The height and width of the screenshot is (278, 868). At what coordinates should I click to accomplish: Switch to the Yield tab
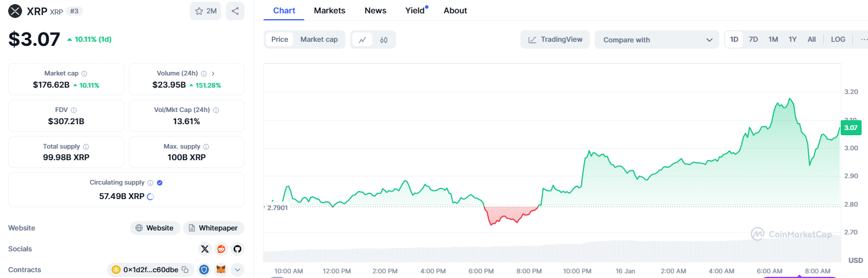click(x=416, y=10)
